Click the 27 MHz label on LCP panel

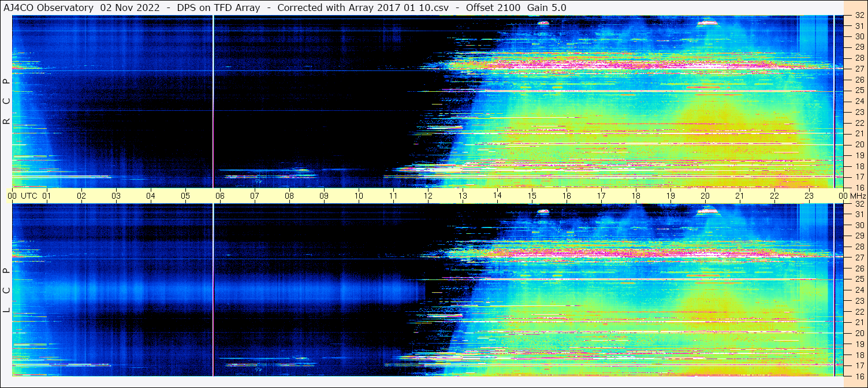tap(859, 258)
